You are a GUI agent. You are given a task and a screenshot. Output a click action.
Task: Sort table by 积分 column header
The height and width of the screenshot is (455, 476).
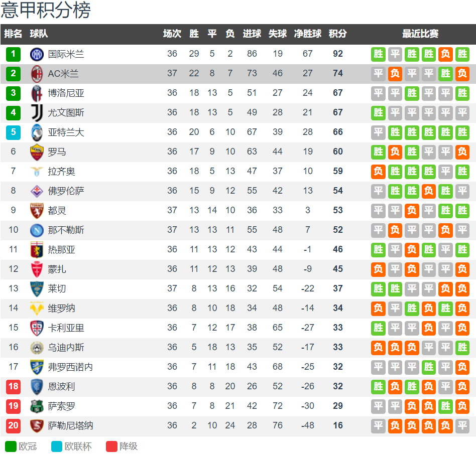point(337,34)
